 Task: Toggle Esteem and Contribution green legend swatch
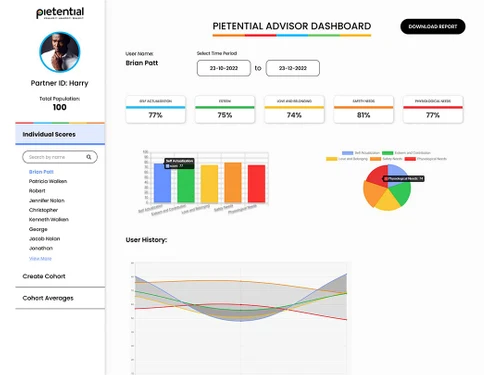point(387,153)
